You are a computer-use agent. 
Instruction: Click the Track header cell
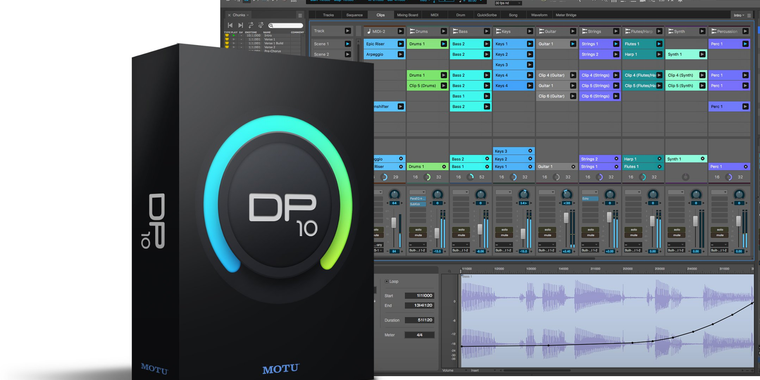pyautogui.click(x=332, y=31)
